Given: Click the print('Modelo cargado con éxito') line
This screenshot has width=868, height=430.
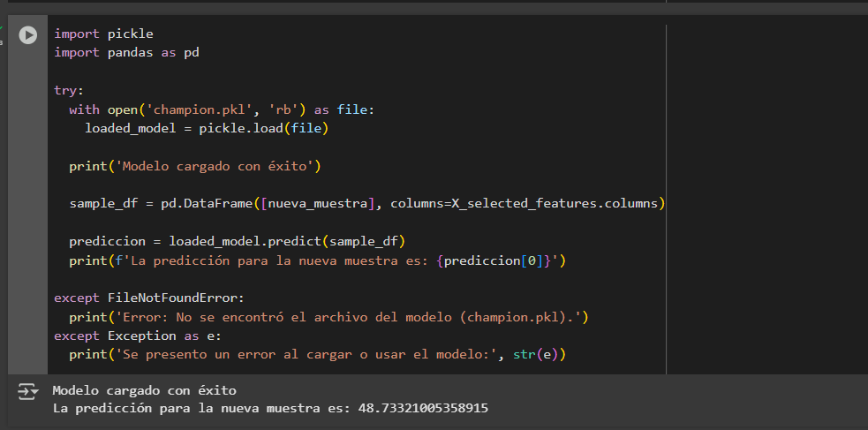Looking at the screenshot, I should tap(195, 166).
